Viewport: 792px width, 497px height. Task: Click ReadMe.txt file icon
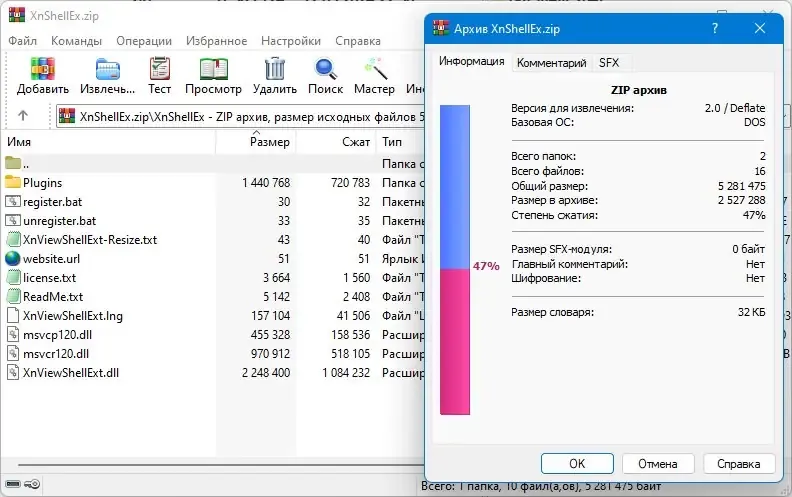tap(14, 296)
